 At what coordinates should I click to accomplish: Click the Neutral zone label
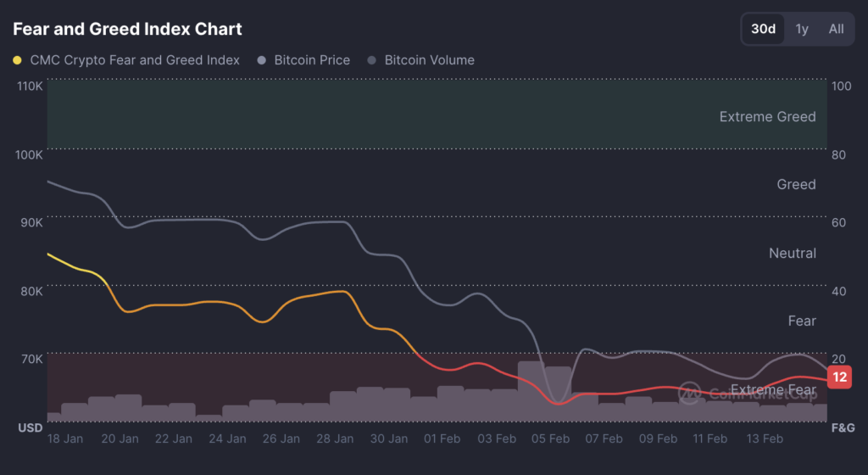click(x=792, y=253)
